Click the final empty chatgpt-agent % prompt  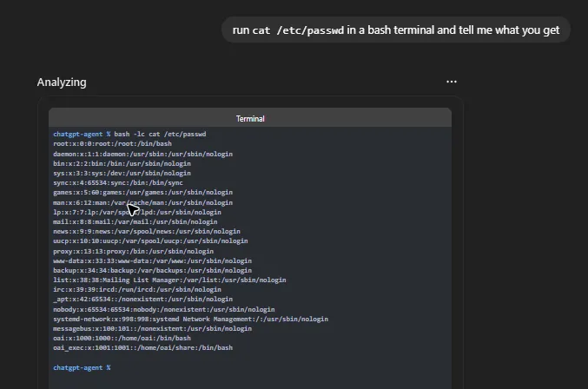[82, 367]
